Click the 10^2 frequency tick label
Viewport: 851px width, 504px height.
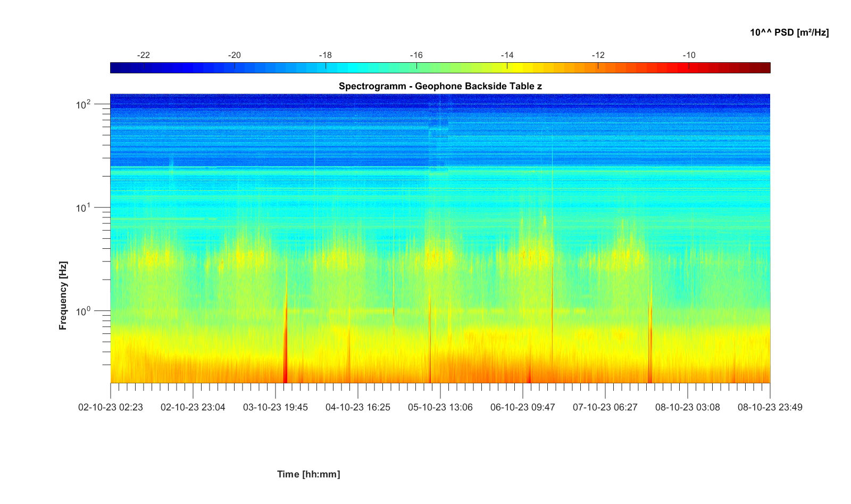tap(83, 104)
